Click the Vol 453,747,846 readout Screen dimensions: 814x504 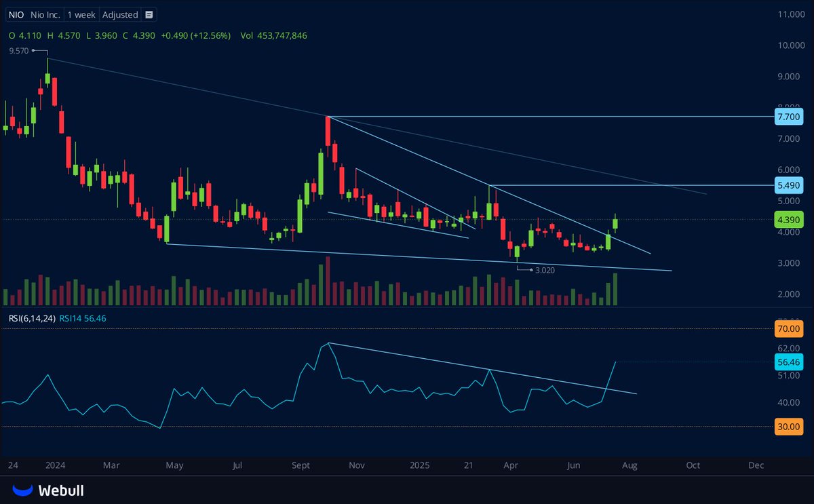pyautogui.click(x=274, y=35)
